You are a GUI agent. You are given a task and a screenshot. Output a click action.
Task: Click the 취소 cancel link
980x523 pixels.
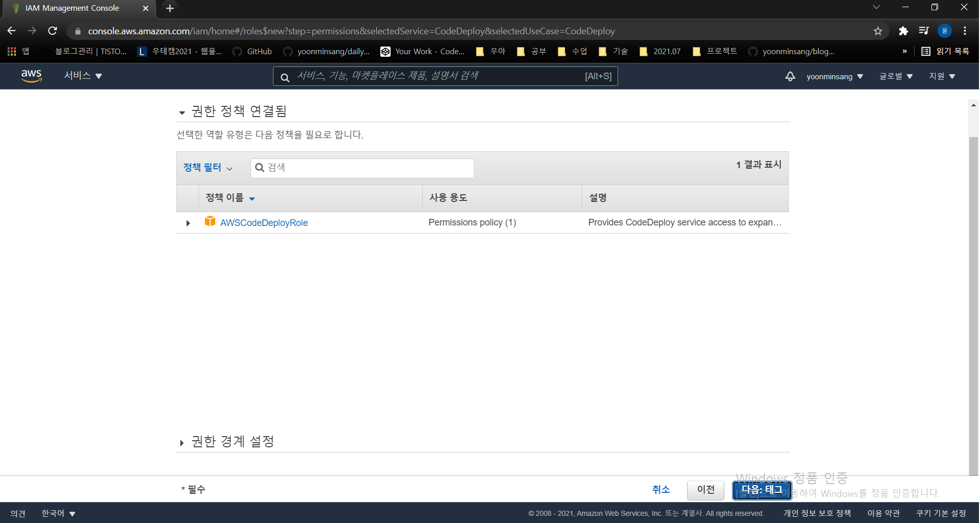661,489
